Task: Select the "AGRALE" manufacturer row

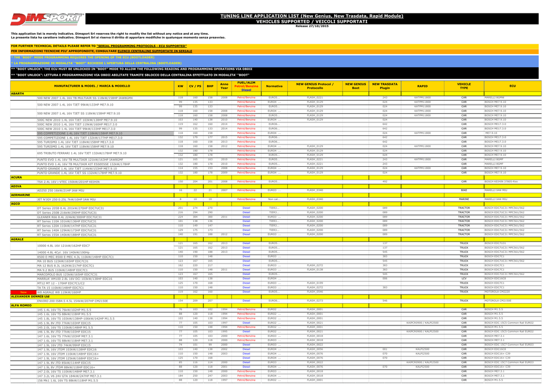Action: click(x=276, y=239)
